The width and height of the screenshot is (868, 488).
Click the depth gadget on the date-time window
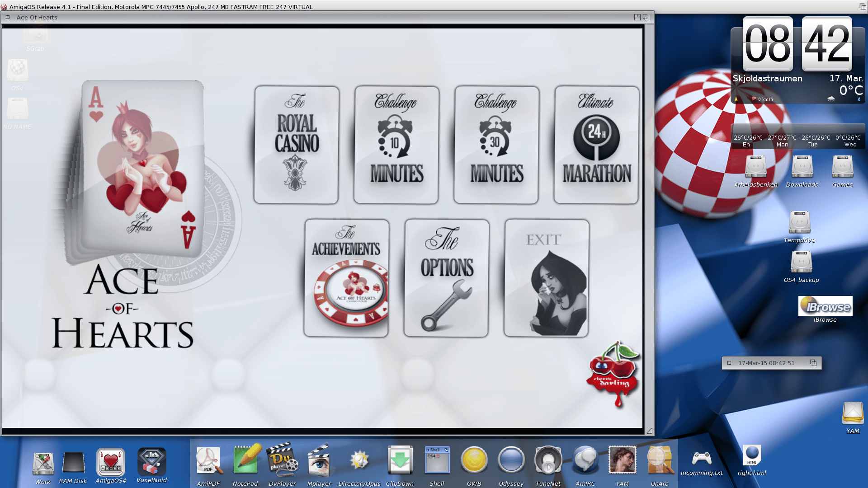click(x=813, y=363)
